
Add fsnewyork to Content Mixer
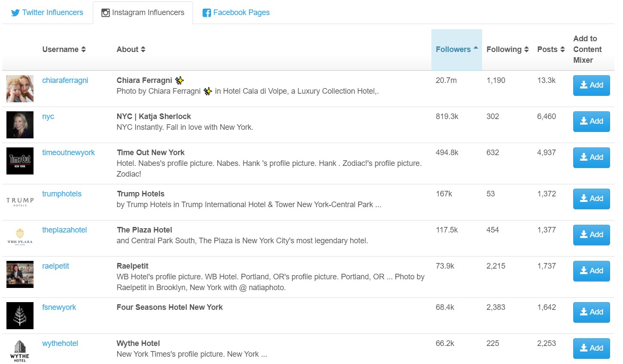[x=591, y=312]
